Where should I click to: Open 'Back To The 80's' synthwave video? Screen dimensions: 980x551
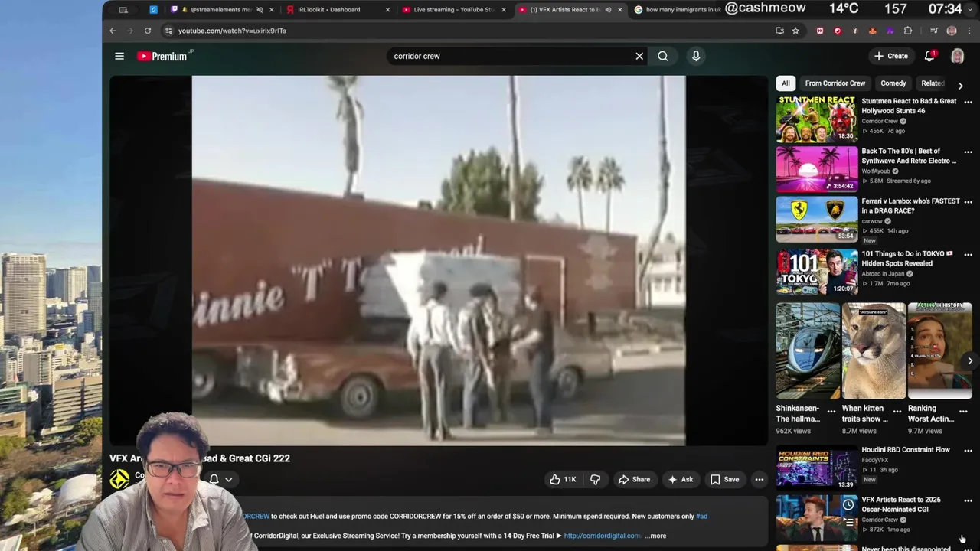click(817, 169)
